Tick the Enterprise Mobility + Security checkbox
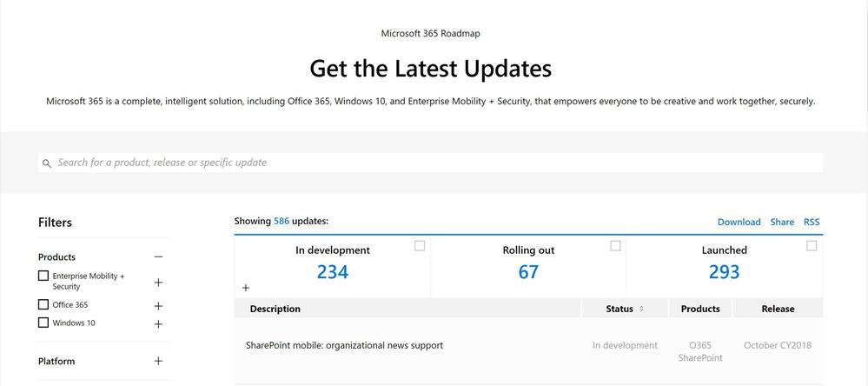Screen dimensions: 868x386 [43, 276]
